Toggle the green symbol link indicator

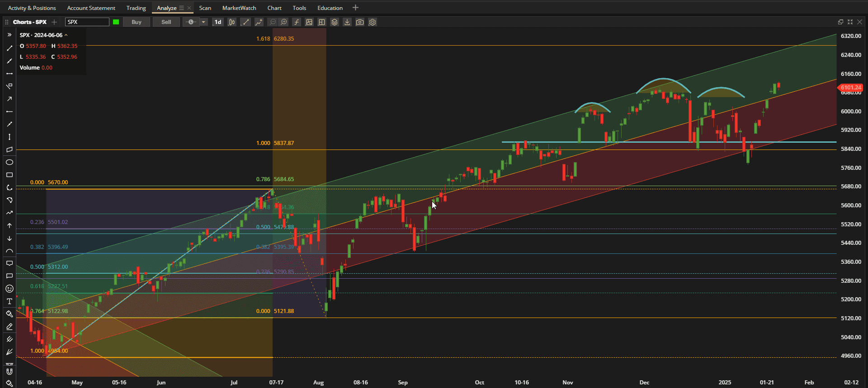[x=116, y=22]
